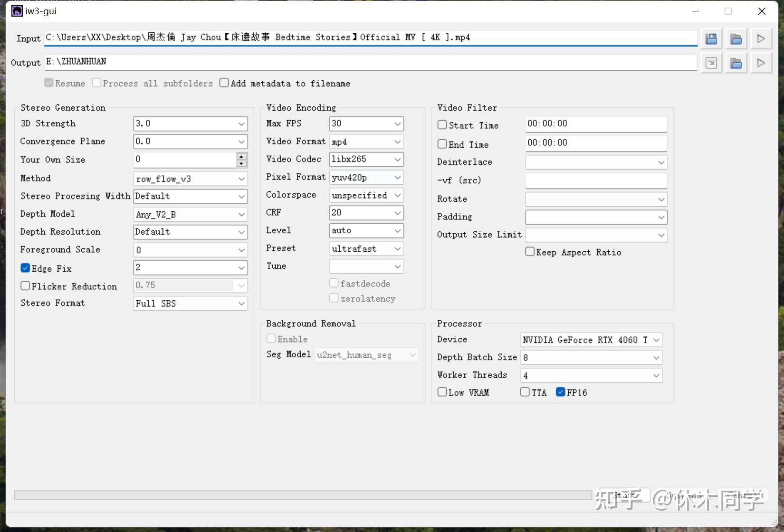Open the Edge Fix value dropdown
The image size is (784, 532).
pos(191,267)
